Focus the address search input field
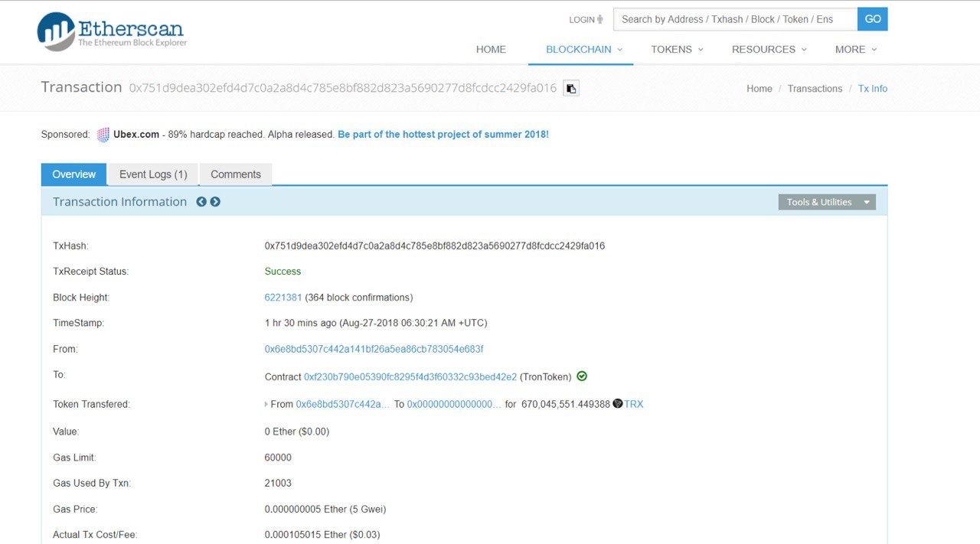 (x=735, y=19)
